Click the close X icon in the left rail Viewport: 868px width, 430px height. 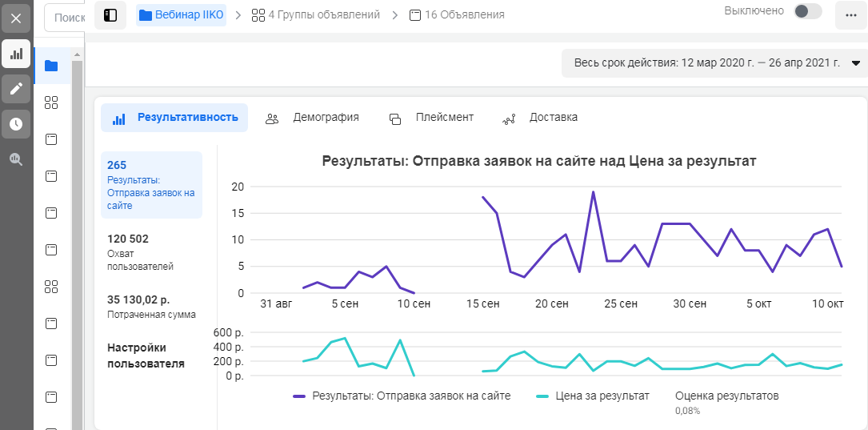point(16,18)
